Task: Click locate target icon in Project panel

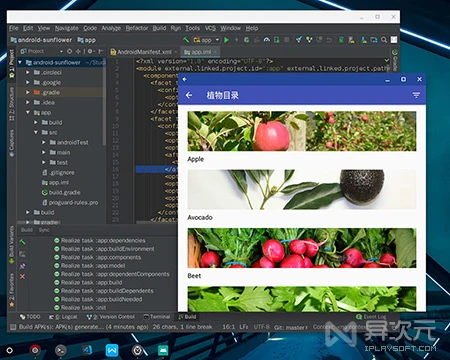Action: [69, 51]
